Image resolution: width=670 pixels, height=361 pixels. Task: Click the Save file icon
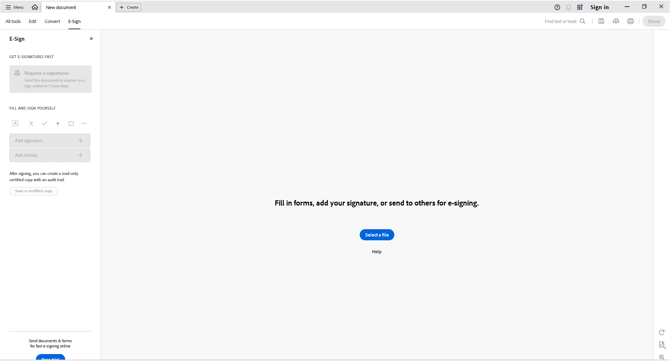[x=601, y=21]
